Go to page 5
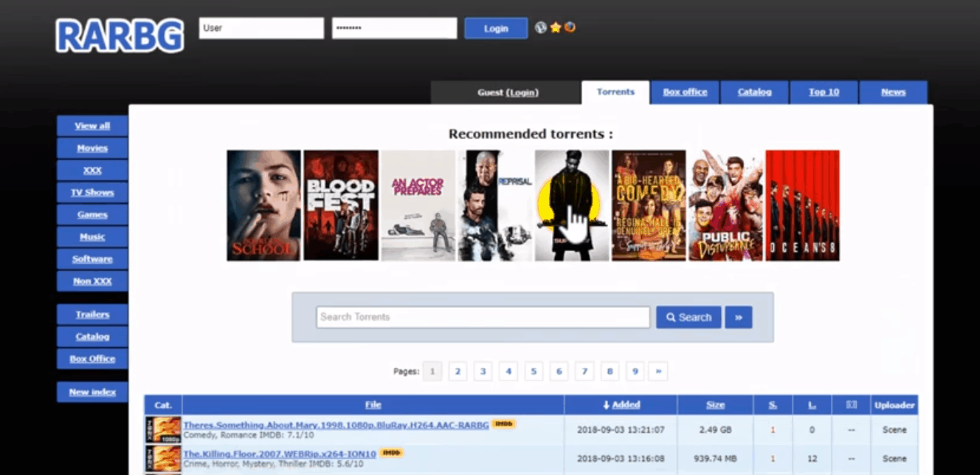Screen dimensions: 980x475 tap(534, 371)
